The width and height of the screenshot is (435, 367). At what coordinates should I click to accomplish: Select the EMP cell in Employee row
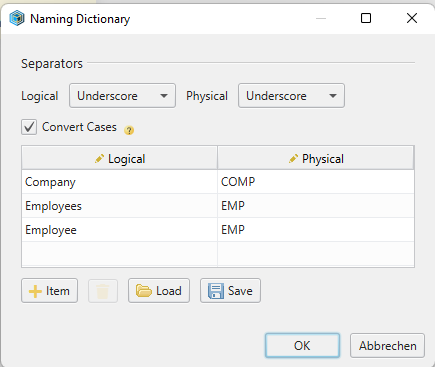(x=316, y=230)
